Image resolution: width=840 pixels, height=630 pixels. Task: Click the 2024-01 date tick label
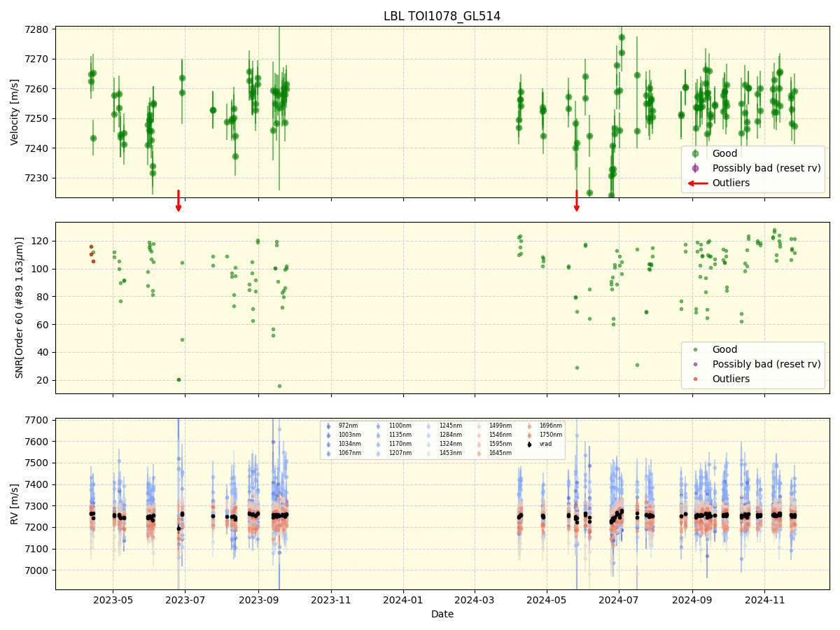pos(403,600)
